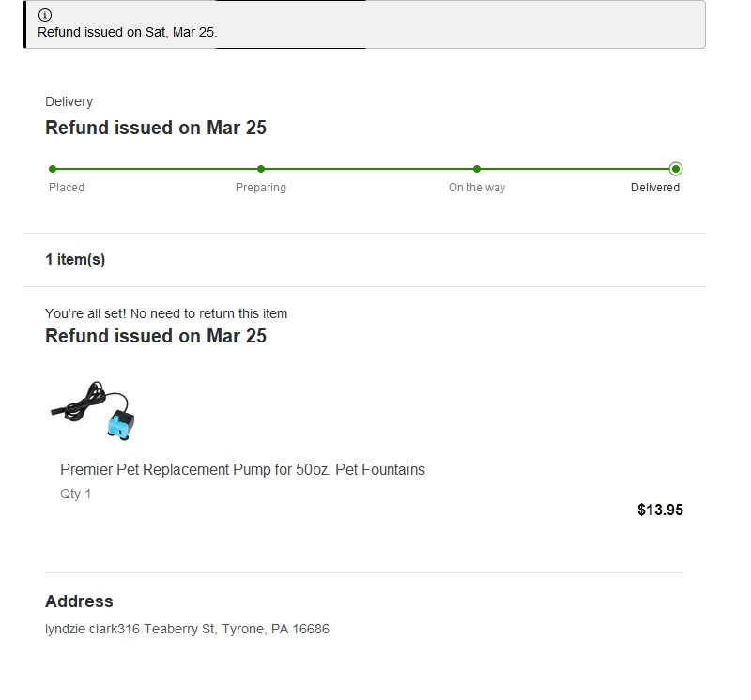
Task: Click the Qty 1 quantity text
Action: (76, 494)
